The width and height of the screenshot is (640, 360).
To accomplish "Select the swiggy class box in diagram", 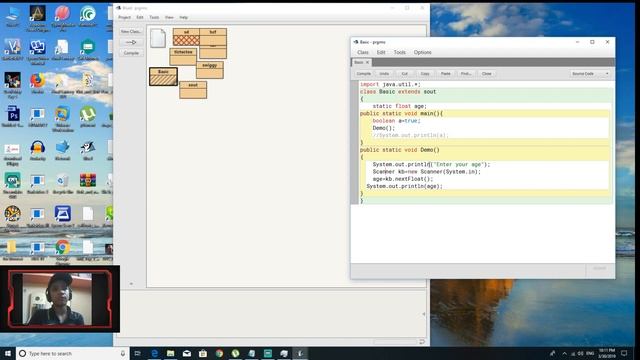I will click(210, 70).
